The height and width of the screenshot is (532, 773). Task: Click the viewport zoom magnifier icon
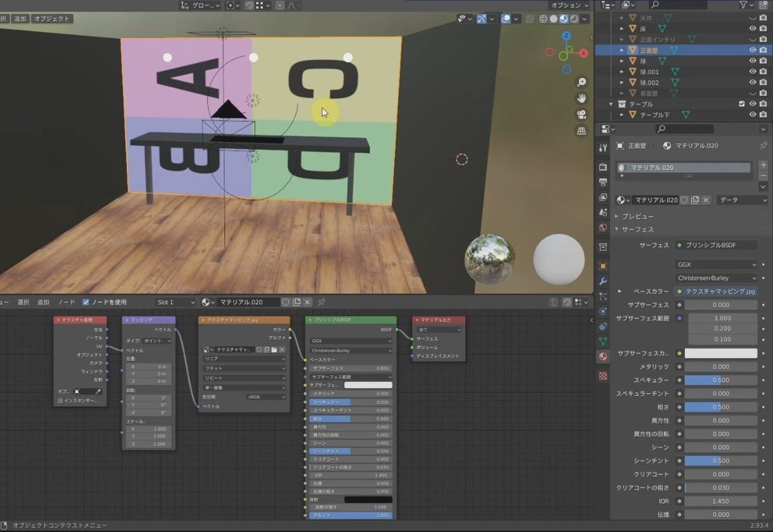[582, 82]
